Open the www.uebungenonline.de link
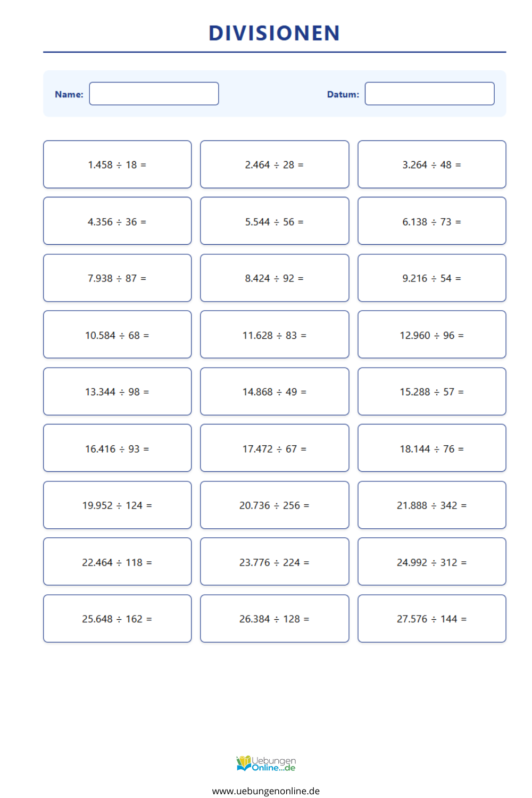This screenshot has width=532, height=798. [266, 791]
